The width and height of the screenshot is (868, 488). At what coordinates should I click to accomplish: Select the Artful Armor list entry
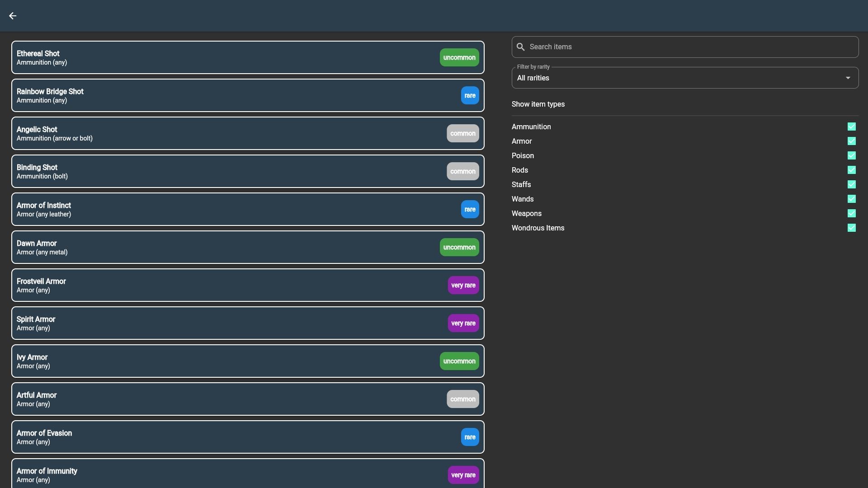click(226, 399)
